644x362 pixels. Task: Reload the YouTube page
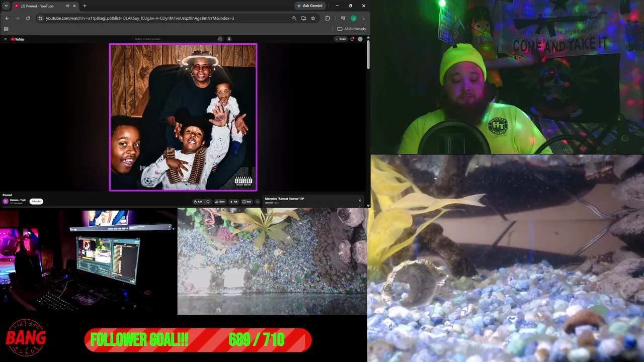point(28,18)
